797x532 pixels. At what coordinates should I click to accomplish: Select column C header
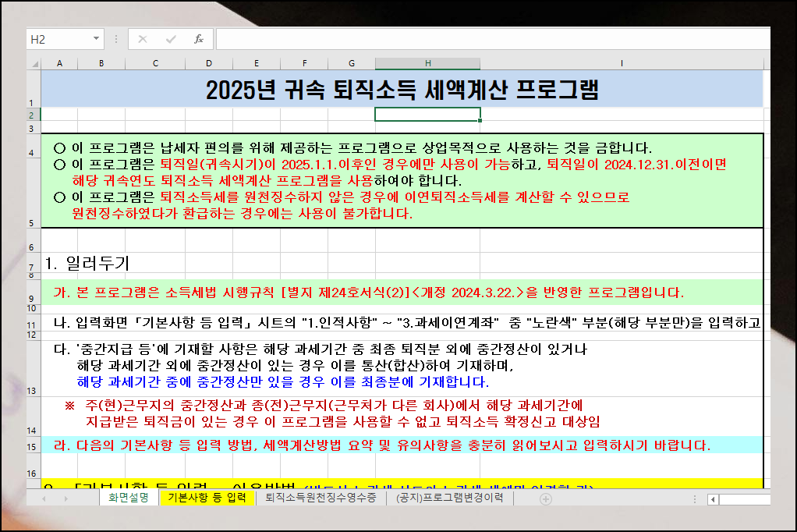pos(155,64)
